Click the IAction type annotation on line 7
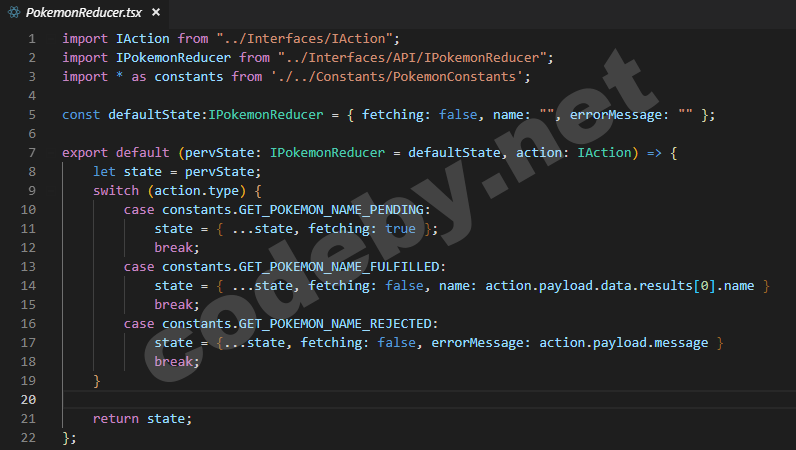 604,153
